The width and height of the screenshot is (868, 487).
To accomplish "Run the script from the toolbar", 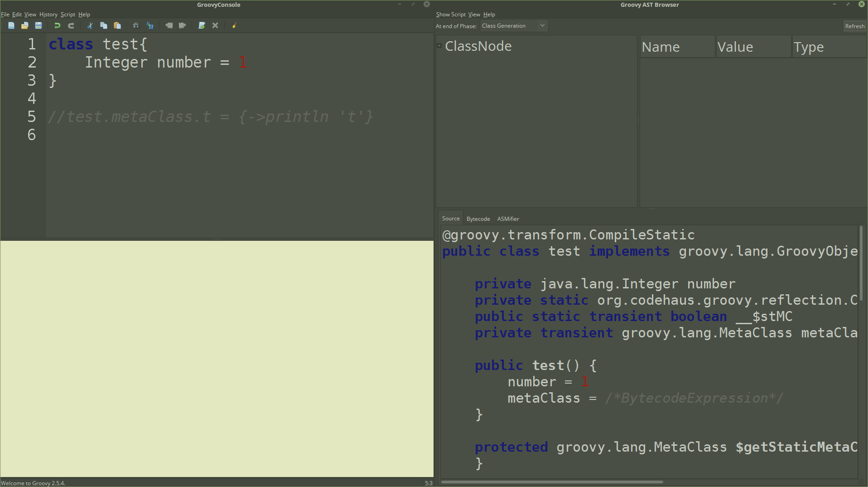I will 202,26.
